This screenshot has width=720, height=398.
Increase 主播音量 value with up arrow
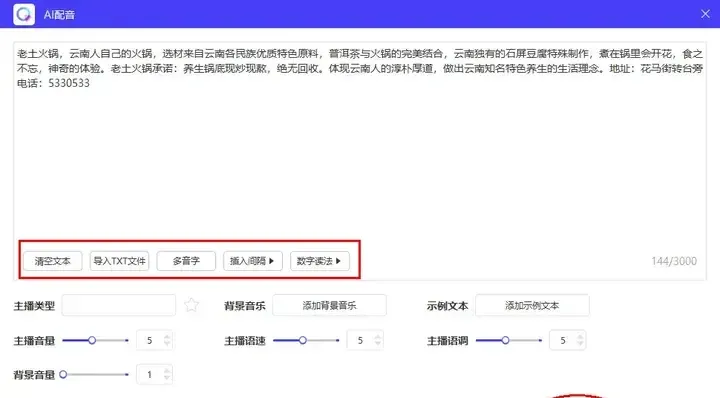click(167, 336)
